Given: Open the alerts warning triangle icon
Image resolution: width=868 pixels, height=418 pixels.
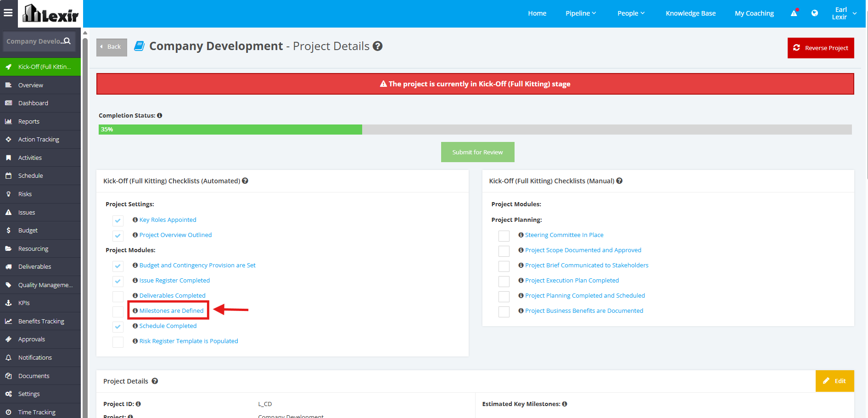Looking at the screenshot, I should tap(794, 13).
